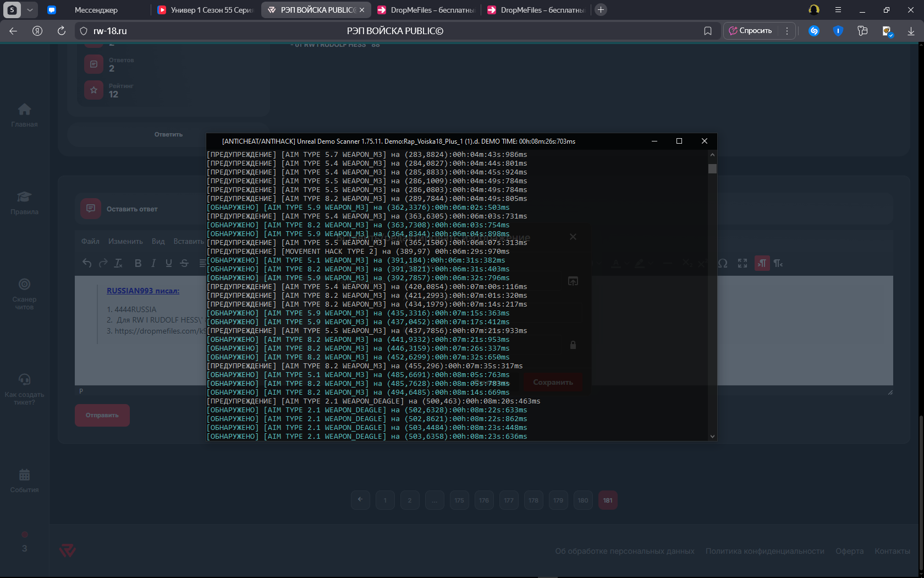Open browser downloads icon
The width and height of the screenshot is (924, 578).
point(911,31)
